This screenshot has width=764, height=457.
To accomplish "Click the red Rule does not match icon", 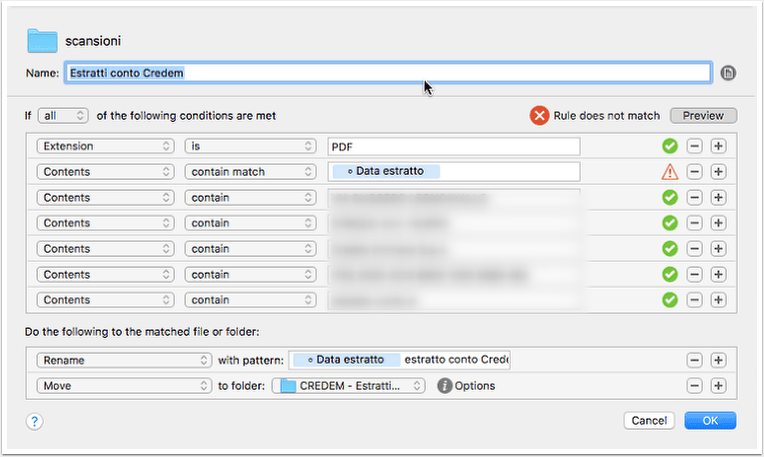I will point(539,116).
